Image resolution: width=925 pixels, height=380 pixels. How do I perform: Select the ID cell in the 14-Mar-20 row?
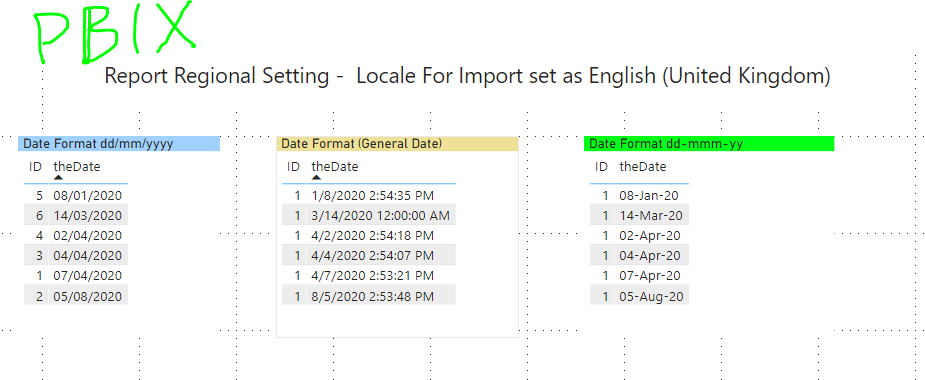(602, 215)
